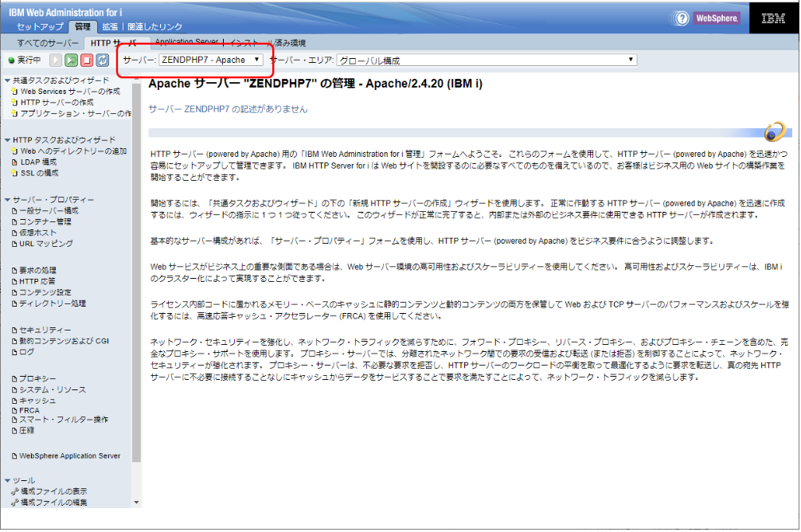Switch to the セットアップ tab
Image resolution: width=801 pixels, height=532 pixels.
[x=40, y=26]
